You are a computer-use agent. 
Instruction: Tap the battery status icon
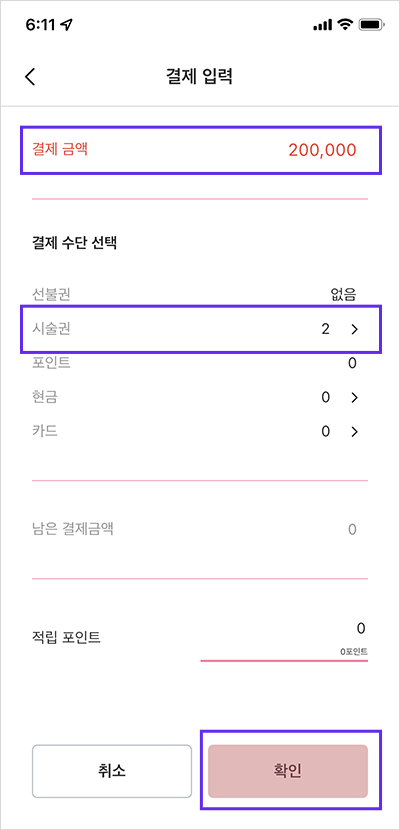370,25
